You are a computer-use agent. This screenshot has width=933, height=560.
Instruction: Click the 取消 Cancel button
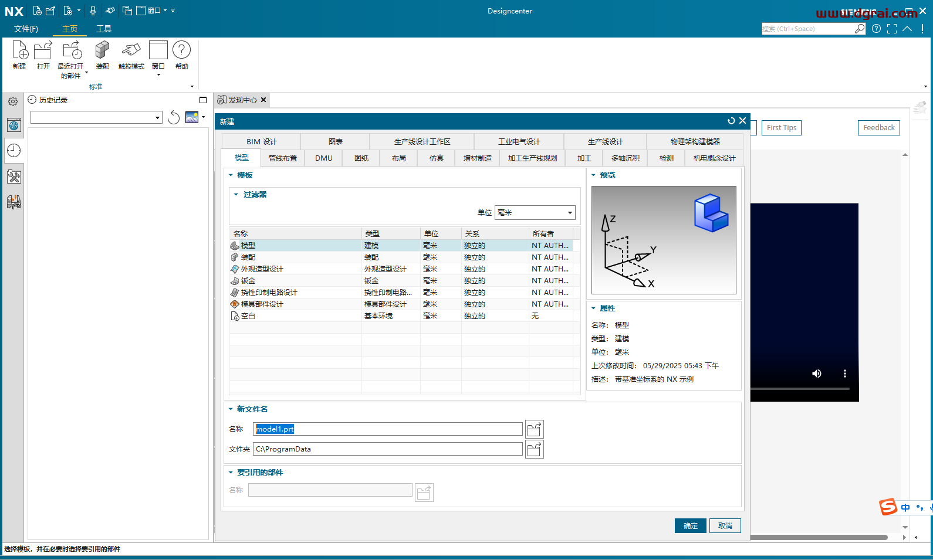pyautogui.click(x=725, y=526)
